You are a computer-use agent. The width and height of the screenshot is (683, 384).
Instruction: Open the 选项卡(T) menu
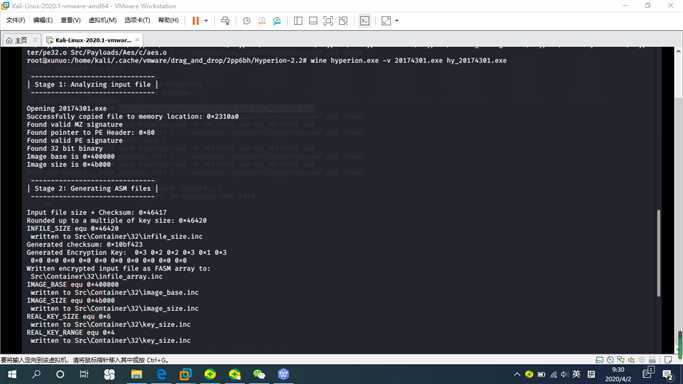[x=137, y=20]
